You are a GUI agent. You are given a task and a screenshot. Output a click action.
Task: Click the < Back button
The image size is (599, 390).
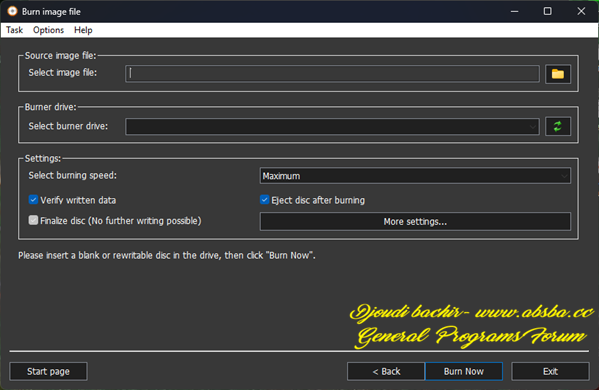click(x=386, y=371)
